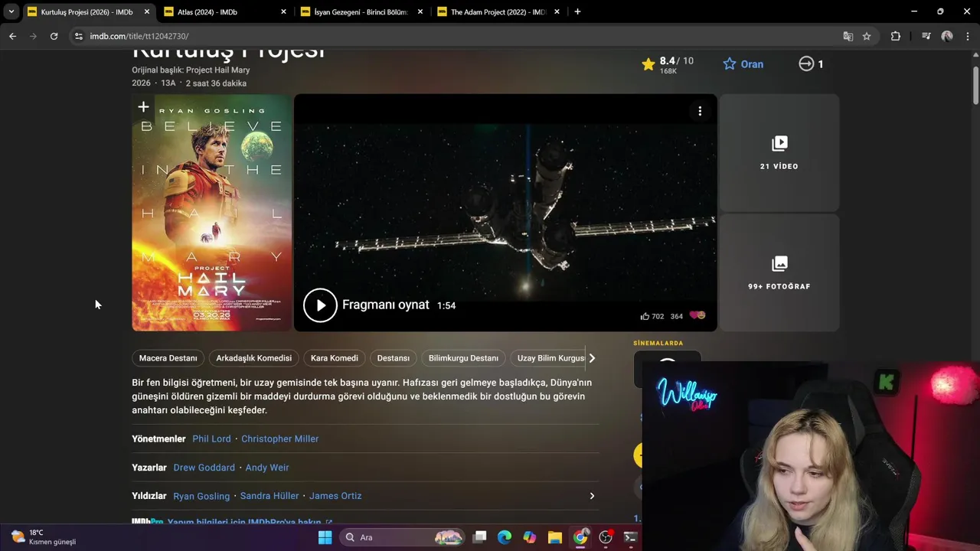Open File Explorer from taskbar
Image resolution: width=980 pixels, height=551 pixels.
[554, 537]
